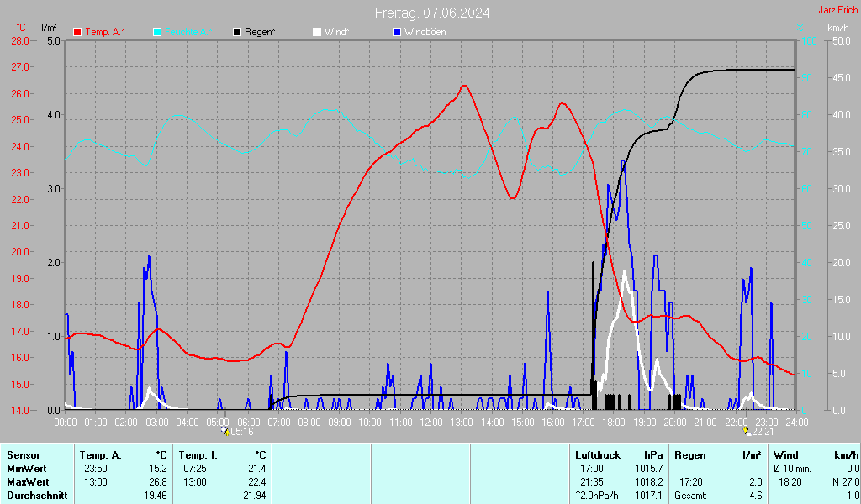Click the blue Windböen legend square

pos(397,32)
